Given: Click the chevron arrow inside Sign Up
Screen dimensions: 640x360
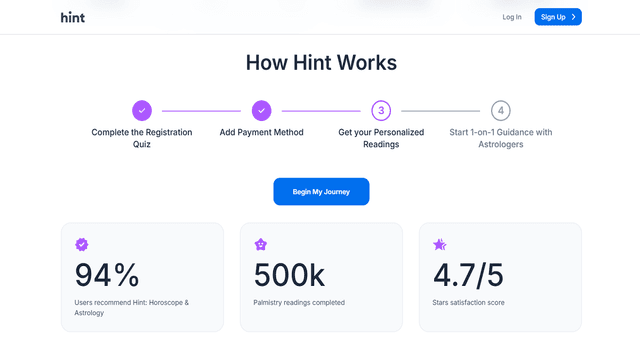Looking at the screenshot, I should pyautogui.click(x=573, y=17).
